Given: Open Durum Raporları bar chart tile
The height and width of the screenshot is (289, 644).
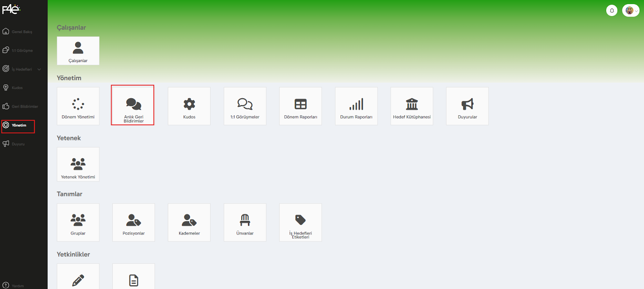Looking at the screenshot, I should [356, 106].
